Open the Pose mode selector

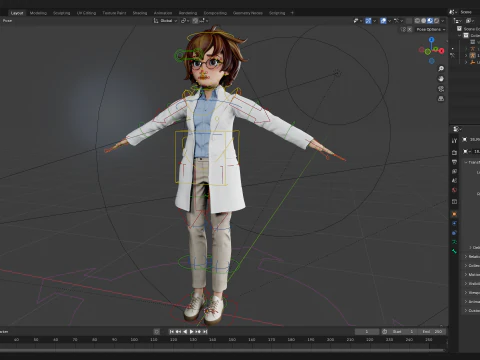[x=7, y=21]
